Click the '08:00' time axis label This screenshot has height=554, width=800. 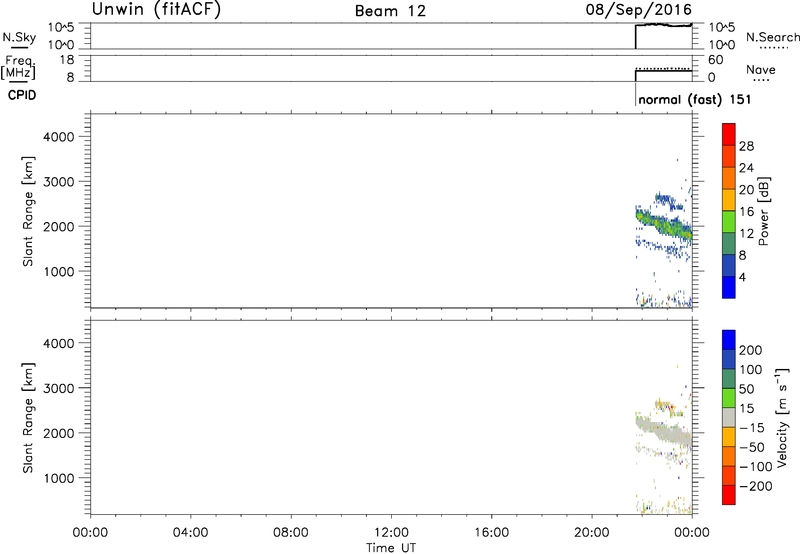click(290, 533)
